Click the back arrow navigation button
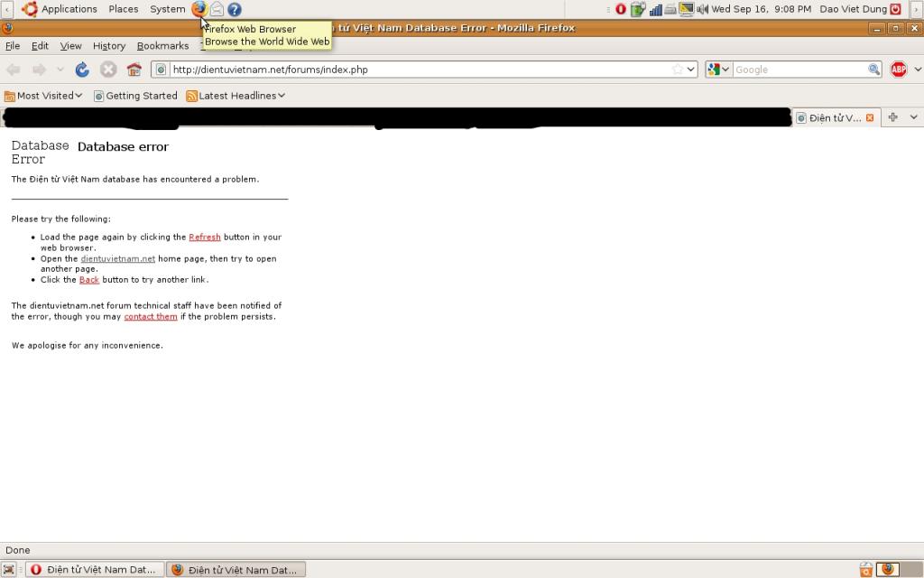 point(14,70)
